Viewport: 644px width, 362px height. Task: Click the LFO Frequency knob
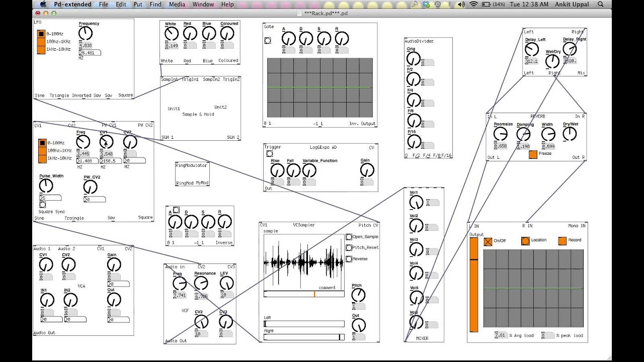coord(86,33)
